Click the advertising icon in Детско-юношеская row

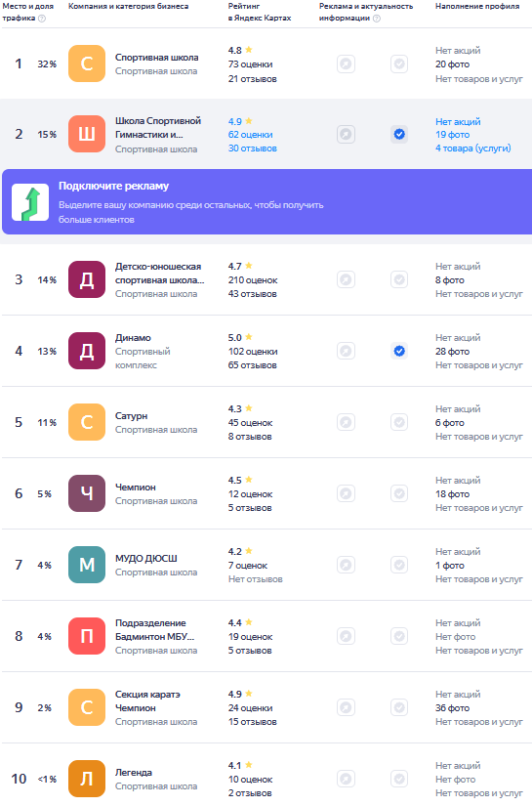(x=347, y=279)
